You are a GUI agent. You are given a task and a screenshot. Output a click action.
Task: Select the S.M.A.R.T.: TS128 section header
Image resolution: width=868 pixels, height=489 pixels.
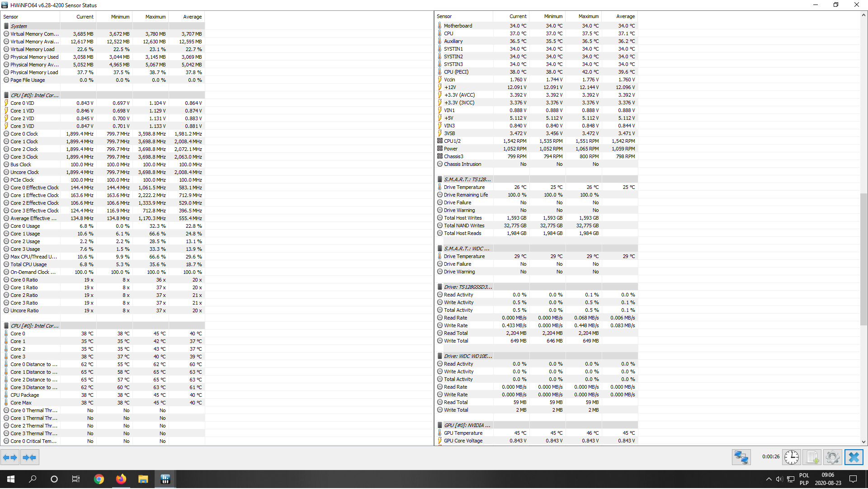[537, 179]
